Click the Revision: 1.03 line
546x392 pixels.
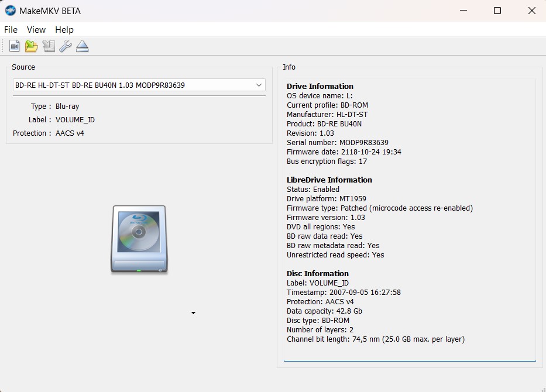tap(310, 133)
